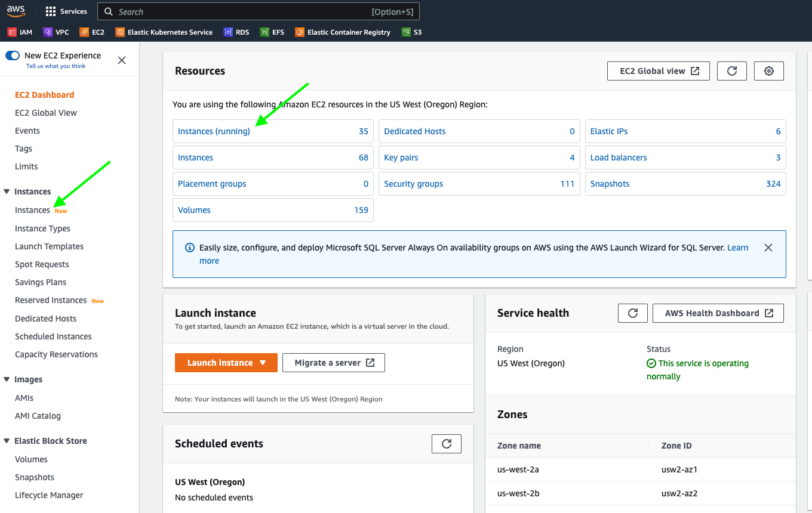
Task: Open the S3 shortcut in favorites bar
Action: (x=412, y=32)
